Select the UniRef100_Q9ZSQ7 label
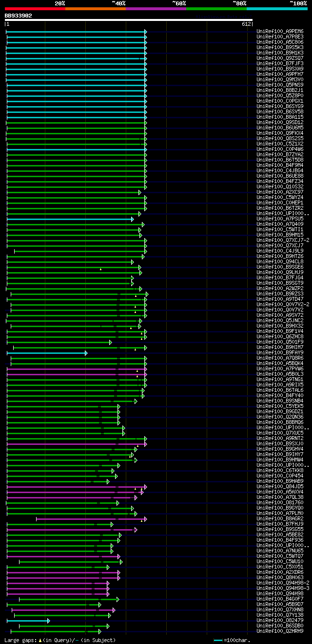312x644 pixels. click(280, 58)
